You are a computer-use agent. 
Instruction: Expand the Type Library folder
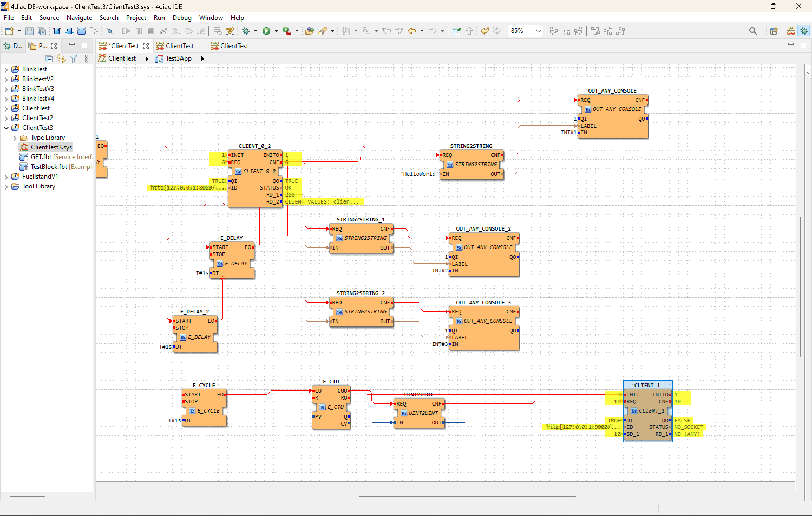(x=15, y=138)
